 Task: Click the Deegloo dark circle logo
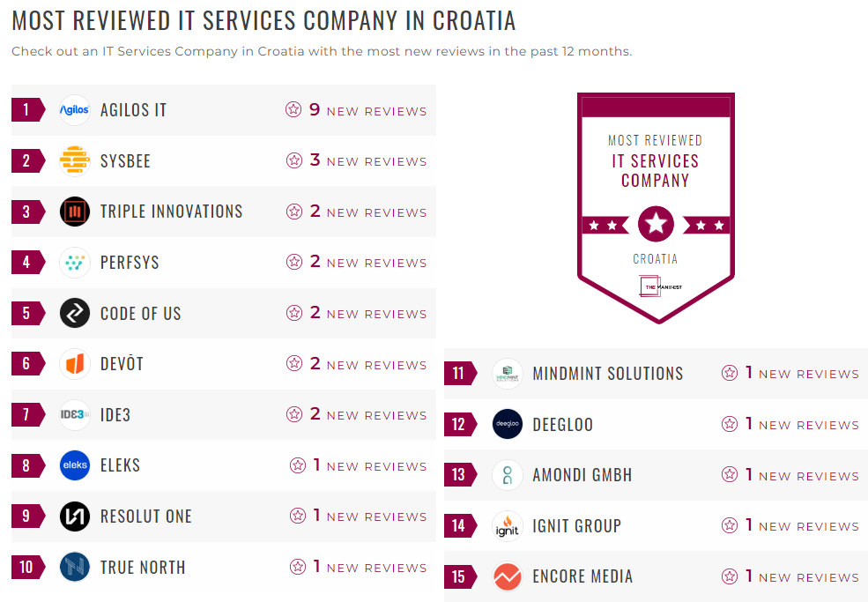click(x=507, y=424)
